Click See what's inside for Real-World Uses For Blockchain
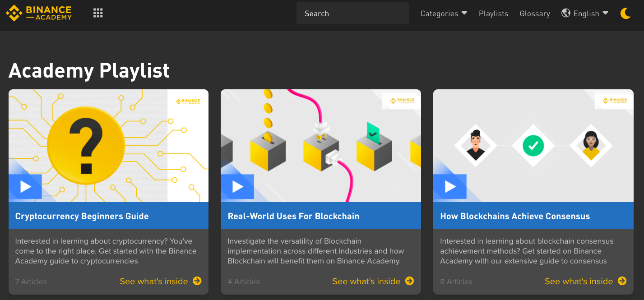This screenshot has width=644, height=300. (x=366, y=281)
